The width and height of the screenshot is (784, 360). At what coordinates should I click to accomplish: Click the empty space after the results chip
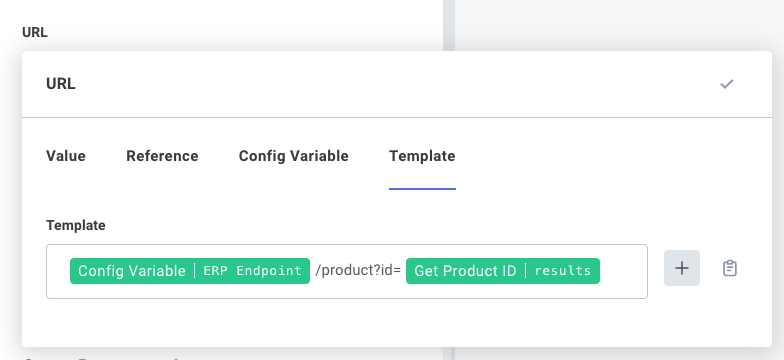[623, 272]
